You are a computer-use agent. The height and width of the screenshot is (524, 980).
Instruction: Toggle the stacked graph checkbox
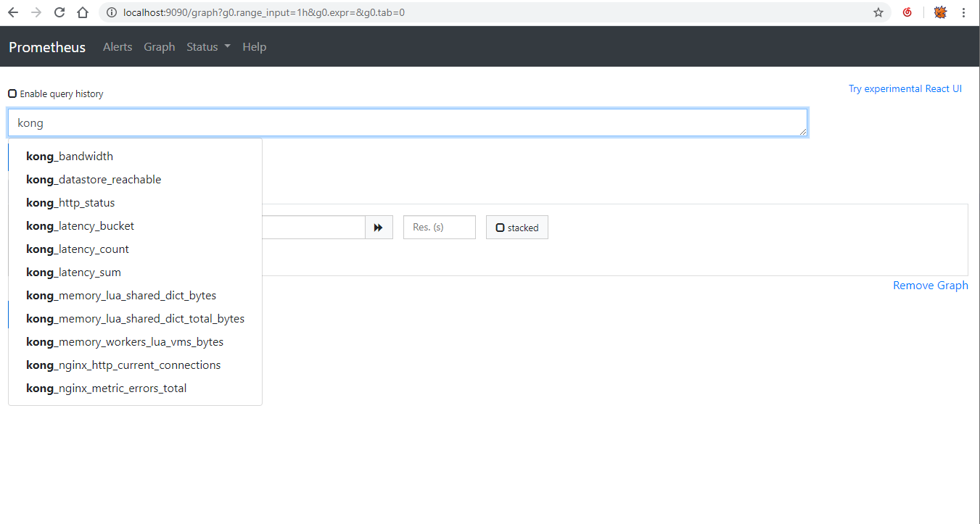500,228
